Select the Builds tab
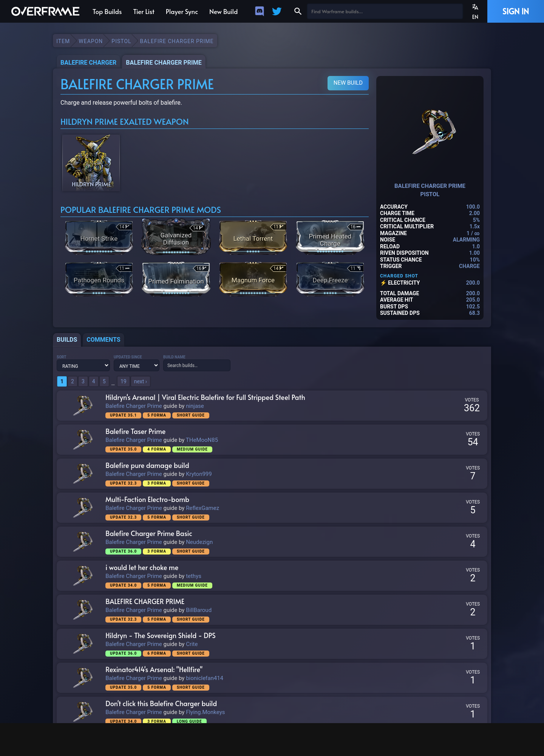 tap(67, 339)
